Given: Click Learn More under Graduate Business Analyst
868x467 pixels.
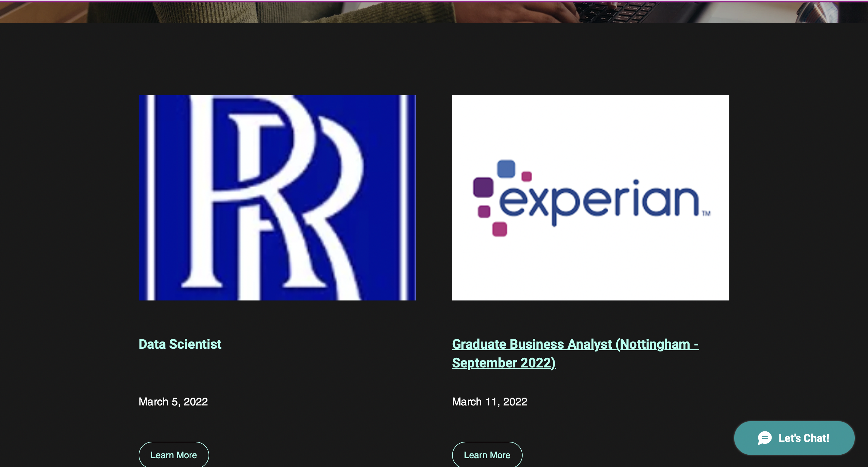Looking at the screenshot, I should 487,455.
